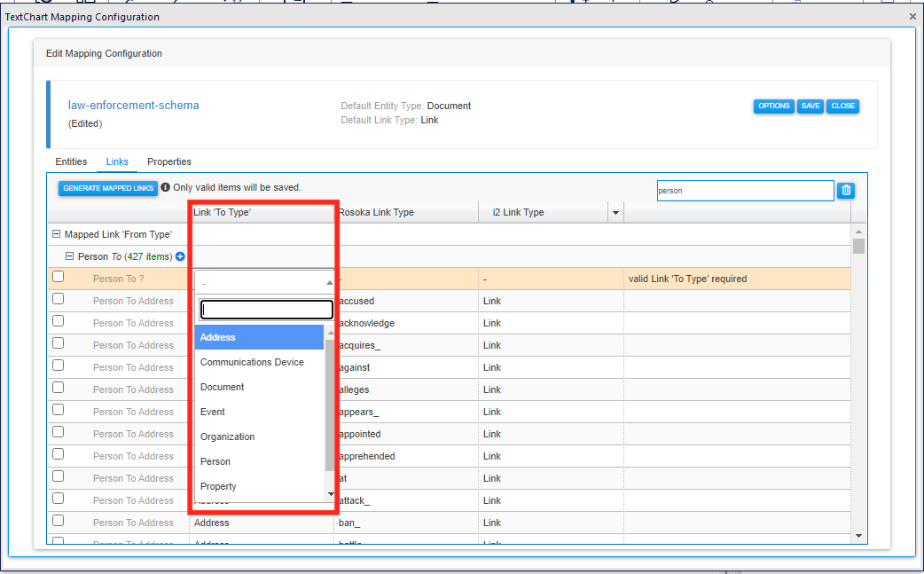Switch to the Properties tab
This screenshot has height=574, width=924.
click(x=168, y=161)
